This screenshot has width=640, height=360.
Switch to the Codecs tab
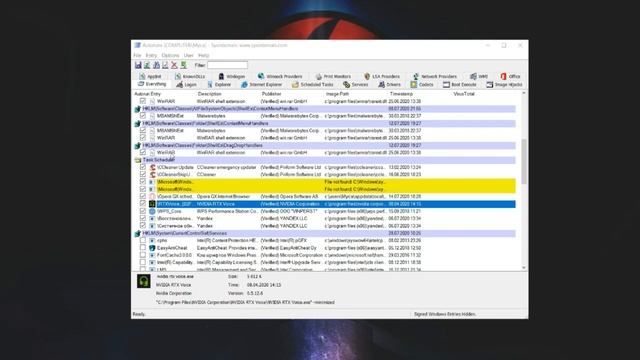point(422,84)
